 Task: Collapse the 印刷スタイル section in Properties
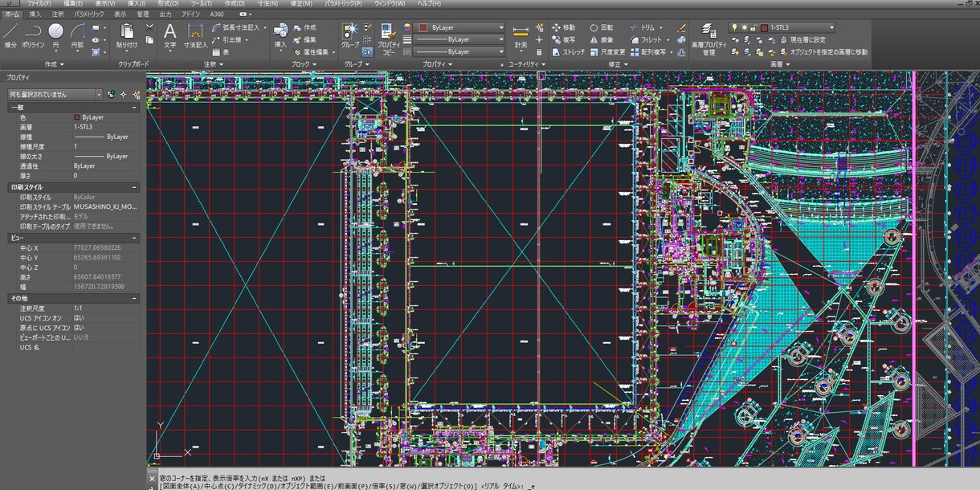coord(135,187)
